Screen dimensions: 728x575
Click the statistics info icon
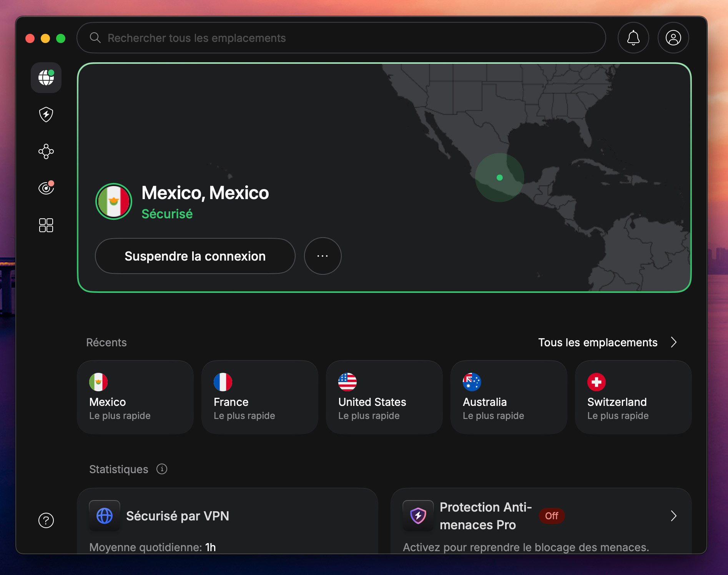click(162, 469)
